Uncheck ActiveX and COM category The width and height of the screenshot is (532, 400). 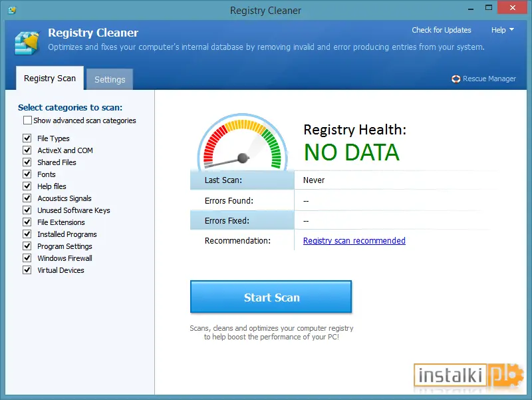click(x=27, y=150)
